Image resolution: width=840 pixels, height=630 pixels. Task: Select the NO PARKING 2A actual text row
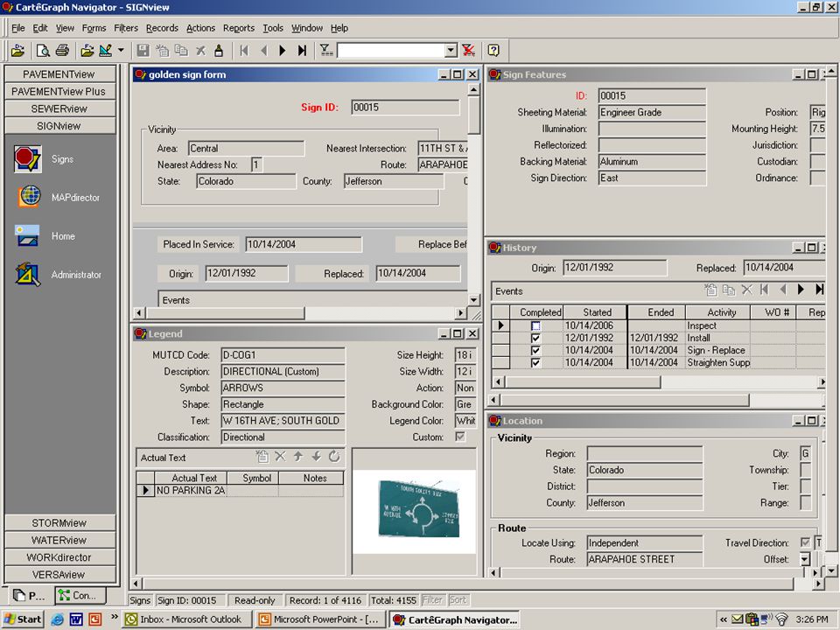240,490
